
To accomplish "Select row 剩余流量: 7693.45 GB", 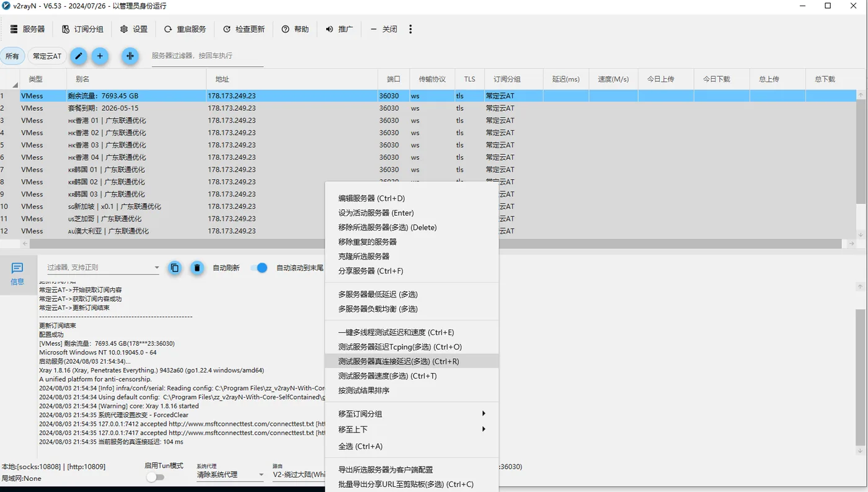I will click(428, 96).
